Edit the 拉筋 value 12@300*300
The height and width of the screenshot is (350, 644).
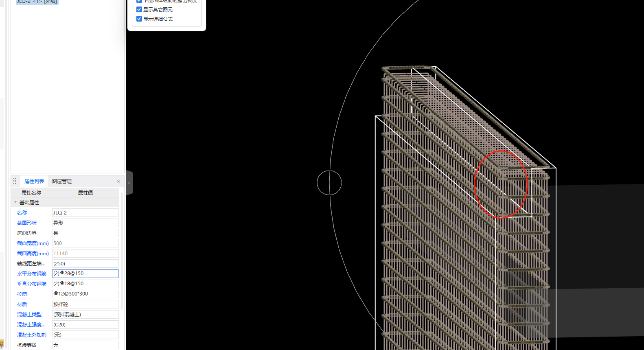point(85,294)
